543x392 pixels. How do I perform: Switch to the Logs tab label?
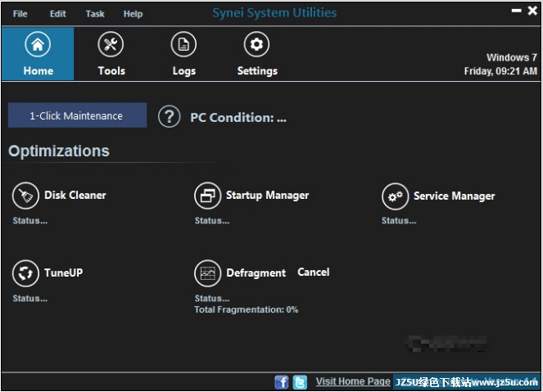[184, 71]
